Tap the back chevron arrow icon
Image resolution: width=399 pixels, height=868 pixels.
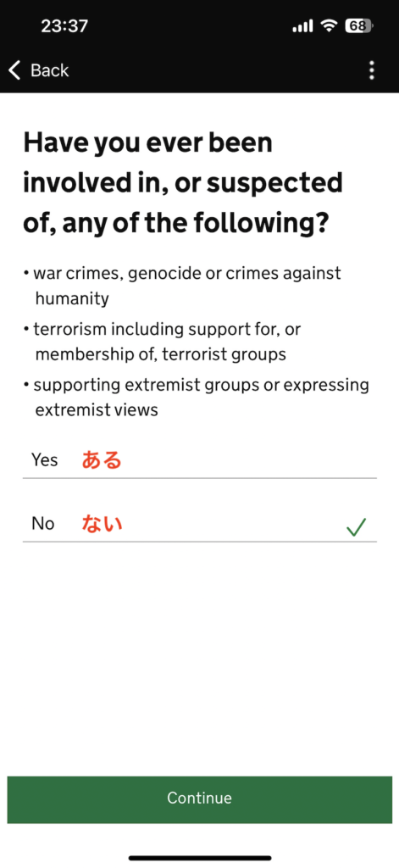coord(14,70)
